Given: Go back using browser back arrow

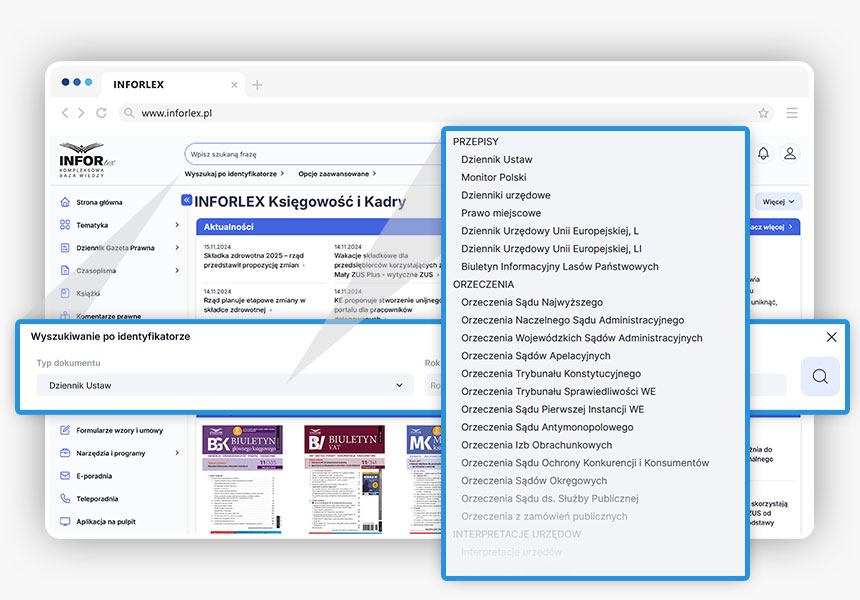Looking at the screenshot, I should [x=66, y=114].
